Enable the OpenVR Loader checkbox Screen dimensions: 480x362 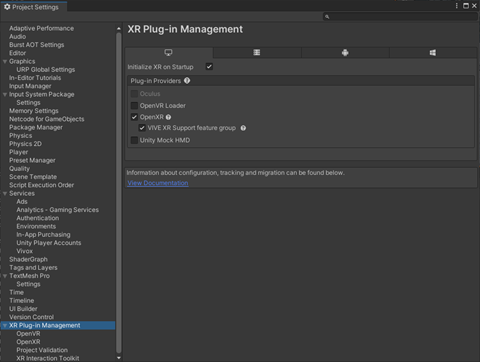pyautogui.click(x=134, y=106)
